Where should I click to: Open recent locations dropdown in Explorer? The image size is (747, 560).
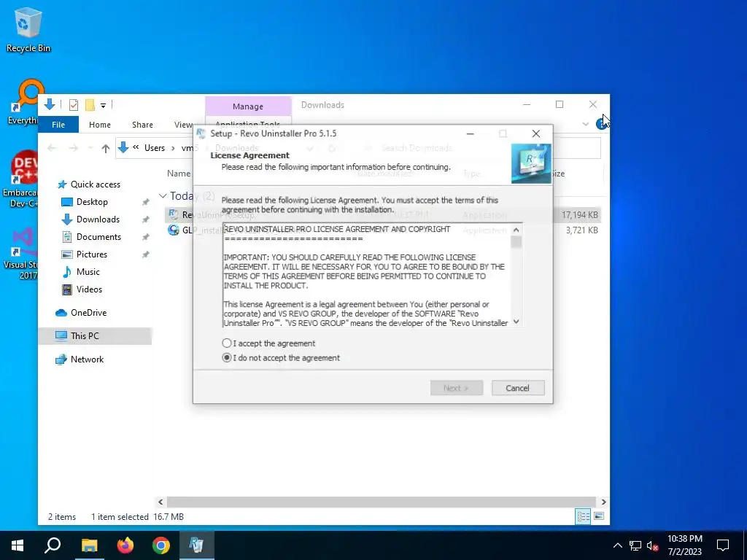90,148
